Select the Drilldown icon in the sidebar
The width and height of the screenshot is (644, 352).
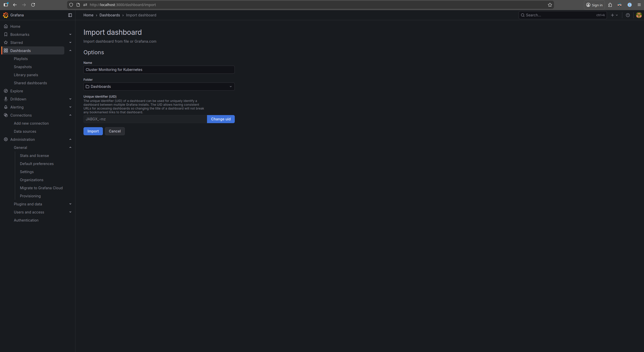pyautogui.click(x=6, y=99)
